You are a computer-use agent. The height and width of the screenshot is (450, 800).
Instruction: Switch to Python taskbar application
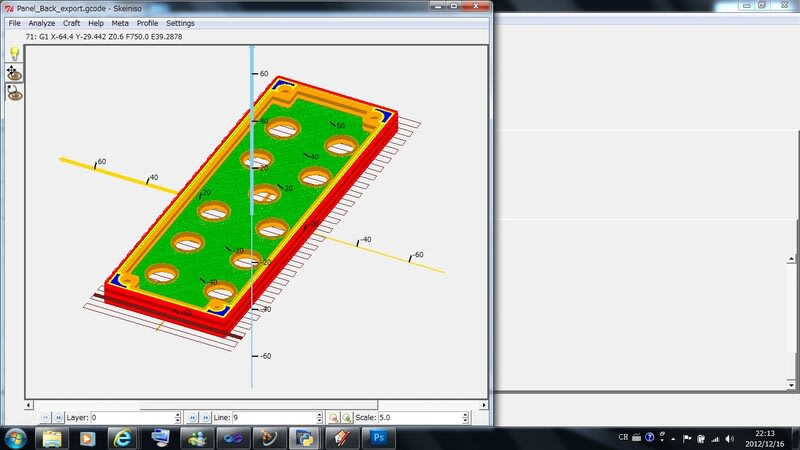(305, 438)
